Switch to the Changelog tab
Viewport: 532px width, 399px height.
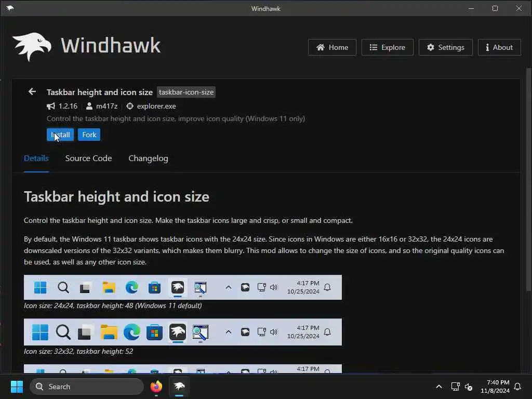coord(148,158)
